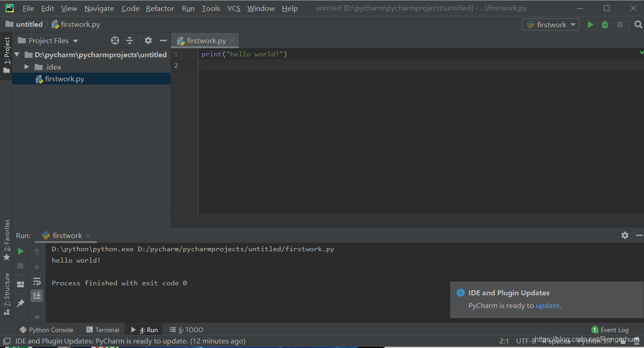Click the locate/scroll from source target icon

(115, 40)
